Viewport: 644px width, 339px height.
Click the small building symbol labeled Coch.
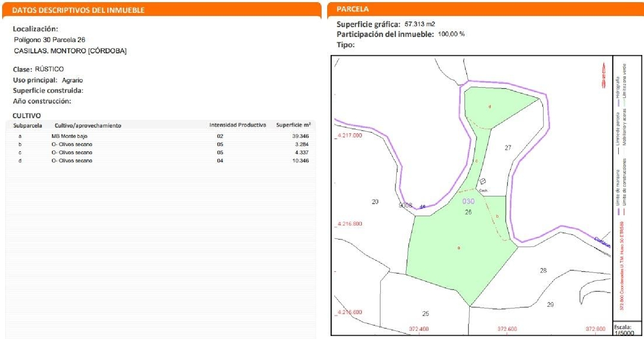pyautogui.click(x=483, y=181)
